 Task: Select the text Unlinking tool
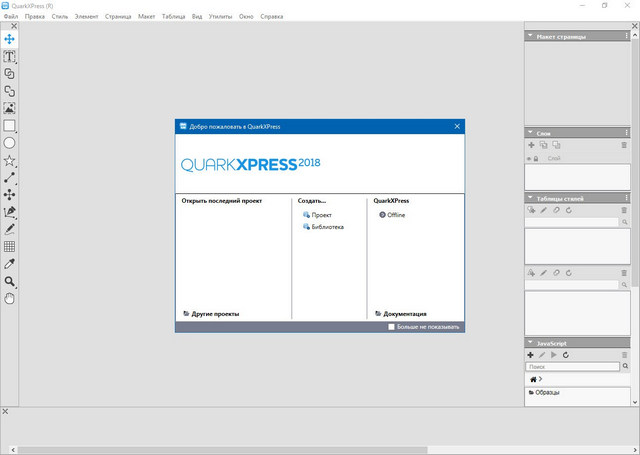(9, 91)
